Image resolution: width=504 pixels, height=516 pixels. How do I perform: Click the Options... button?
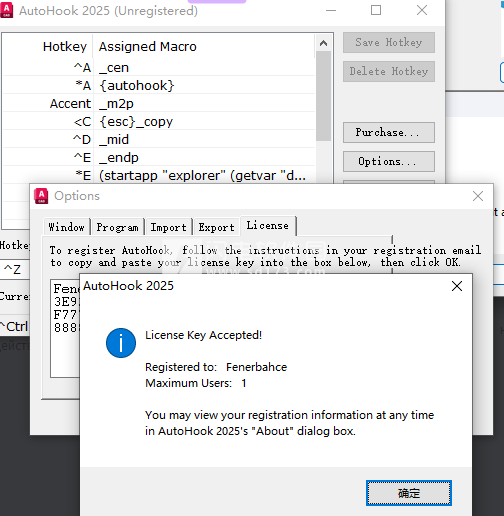coord(389,161)
